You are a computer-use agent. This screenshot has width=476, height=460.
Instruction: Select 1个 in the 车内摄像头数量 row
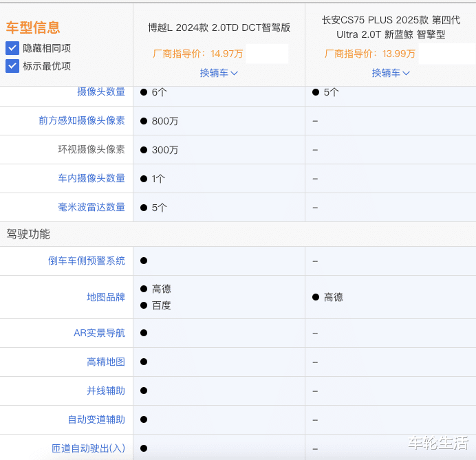point(158,179)
